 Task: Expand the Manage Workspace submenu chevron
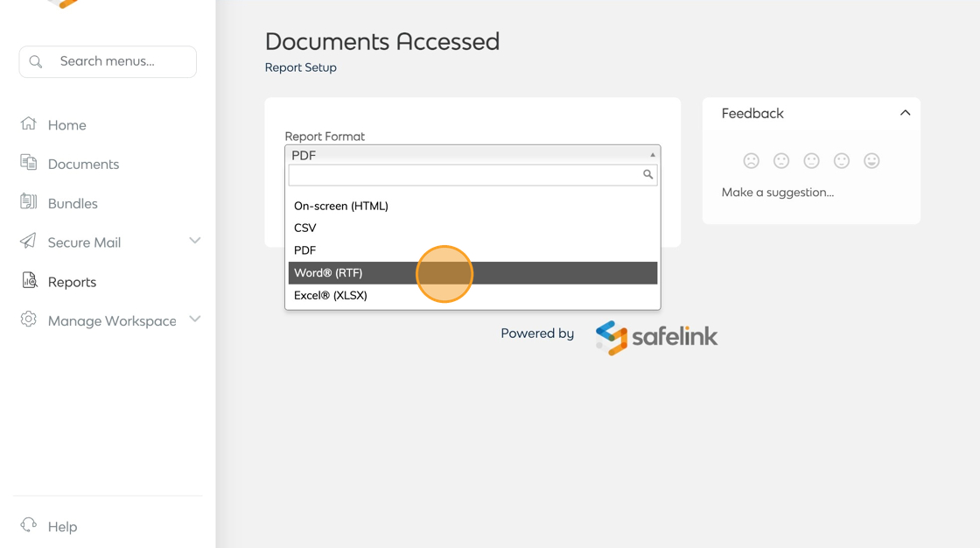(x=194, y=320)
